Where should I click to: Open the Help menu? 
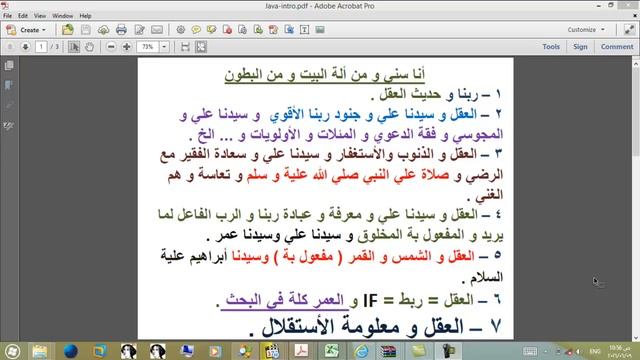coord(85,16)
